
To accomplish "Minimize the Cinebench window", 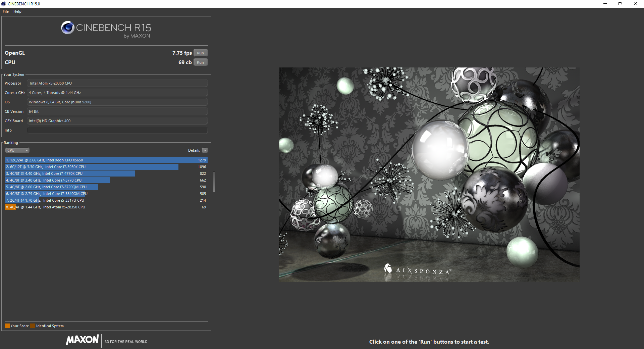I will (x=605, y=4).
